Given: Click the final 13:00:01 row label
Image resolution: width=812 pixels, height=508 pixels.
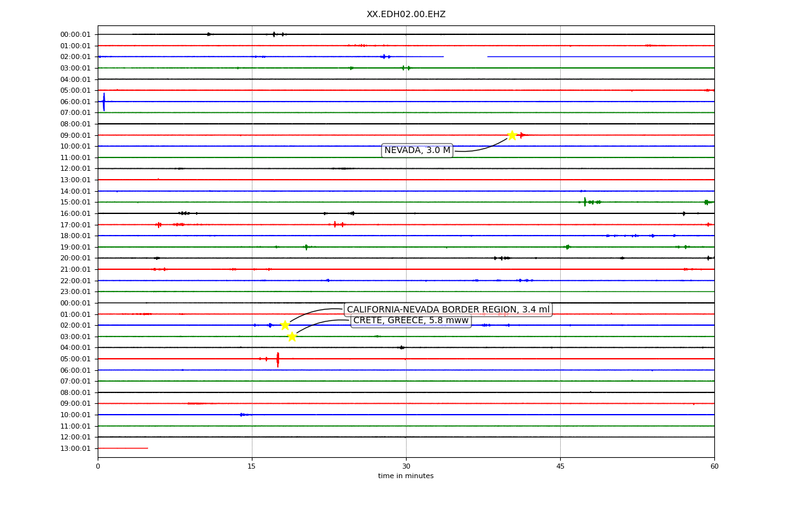Looking at the screenshot, I should click(x=75, y=448).
